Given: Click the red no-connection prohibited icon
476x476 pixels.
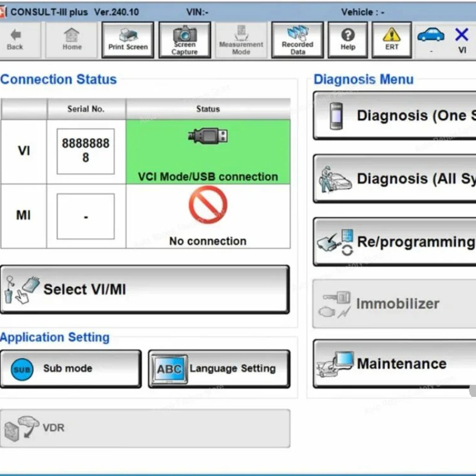Looking at the screenshot, I should (x=208, y=205).
